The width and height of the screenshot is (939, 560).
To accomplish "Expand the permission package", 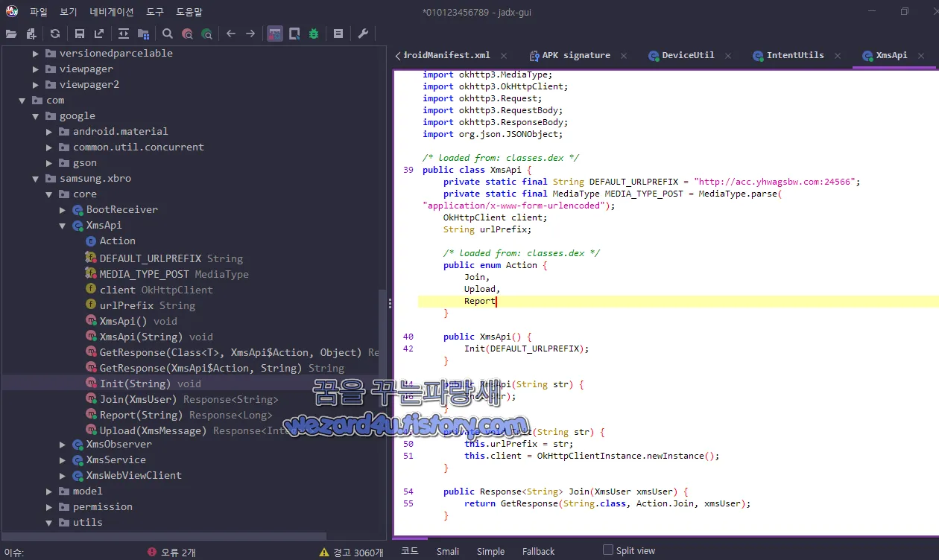I will tap(49, 506).
